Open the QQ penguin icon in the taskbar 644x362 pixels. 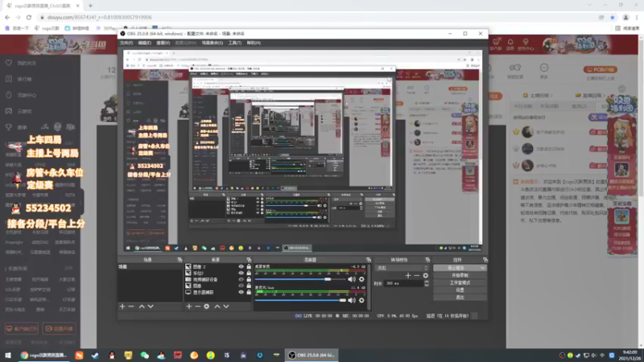[x=112, y=355]
